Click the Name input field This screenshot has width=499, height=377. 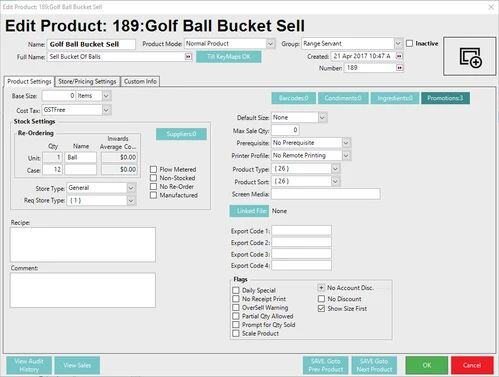point(91,44)
